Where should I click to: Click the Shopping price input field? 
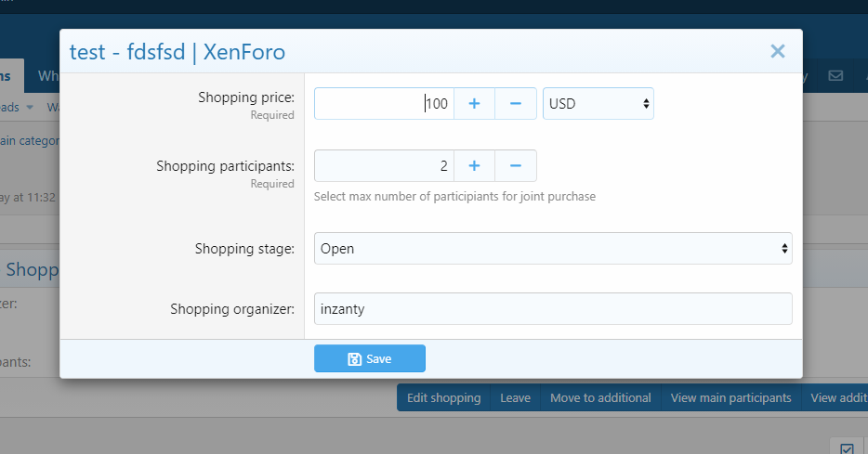pyautogui.click(x=384, y=103)
